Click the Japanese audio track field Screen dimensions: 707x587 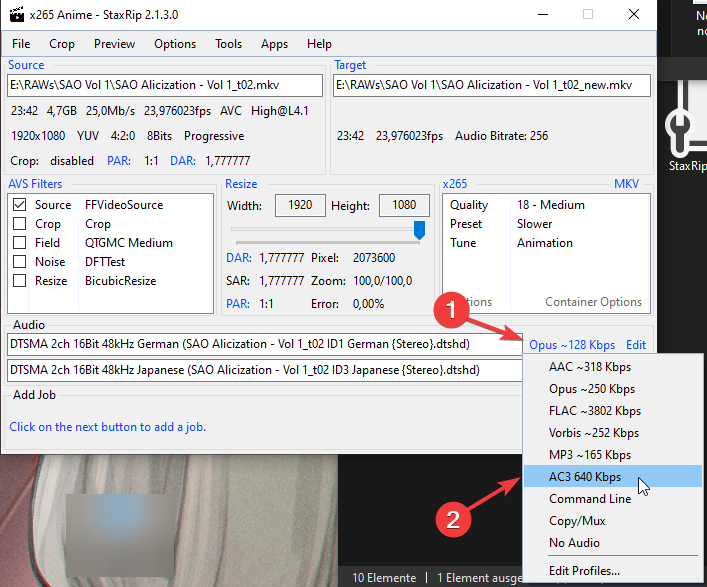point(265,370)
